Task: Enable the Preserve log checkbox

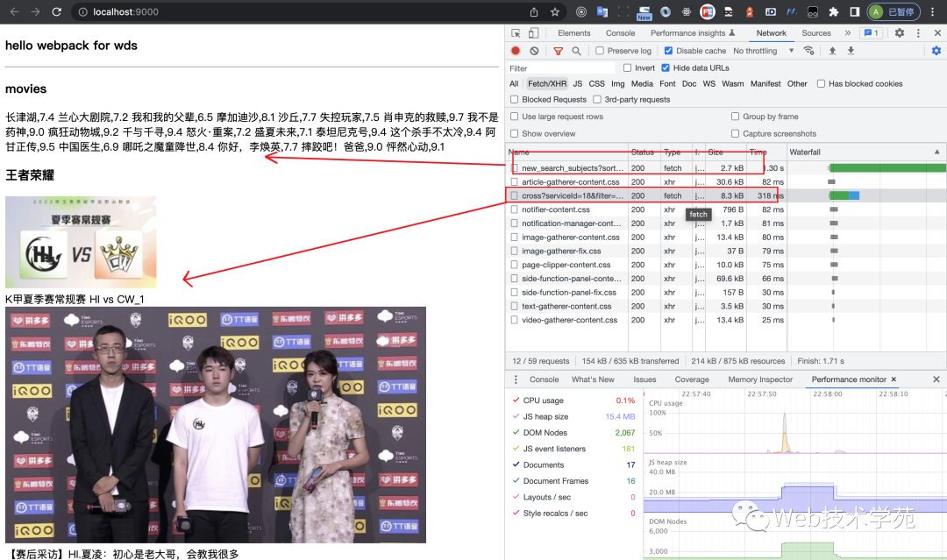Action: (x=600, y=51)
